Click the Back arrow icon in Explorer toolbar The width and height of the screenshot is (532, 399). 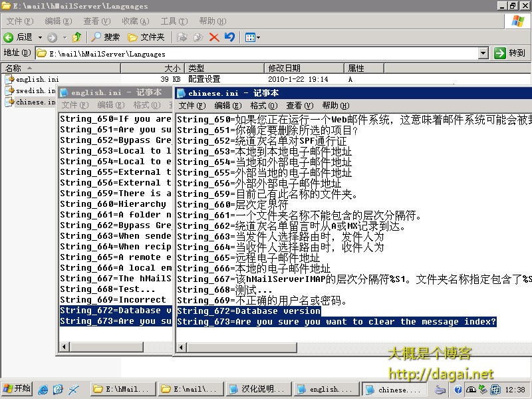pos(9,37)
